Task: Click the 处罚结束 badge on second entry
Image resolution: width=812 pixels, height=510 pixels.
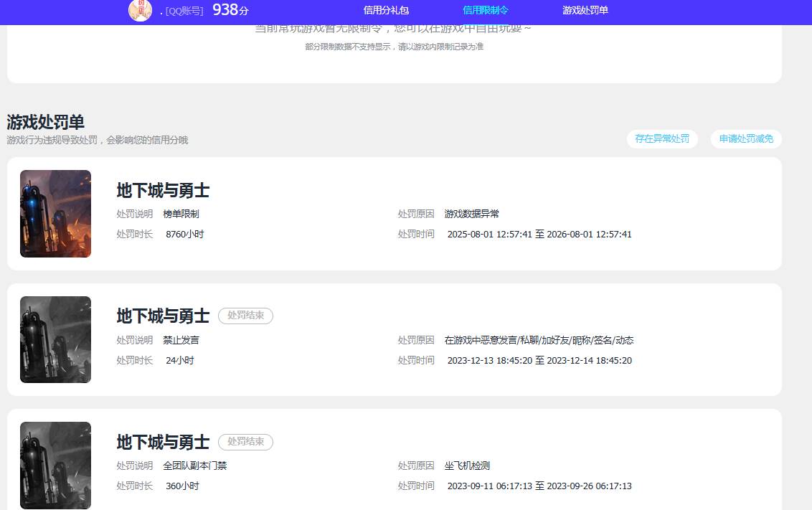Action: click(x=245, y=316)
